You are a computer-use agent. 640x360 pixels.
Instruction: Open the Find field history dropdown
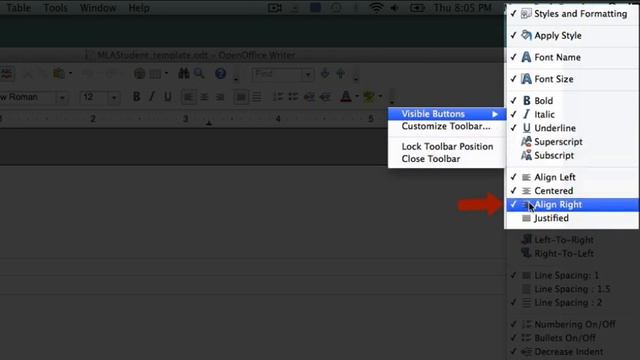(308, 74)
